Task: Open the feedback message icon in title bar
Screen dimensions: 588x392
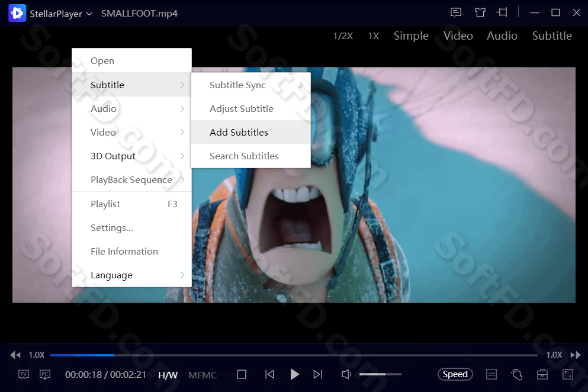Action: click(455, 13)
